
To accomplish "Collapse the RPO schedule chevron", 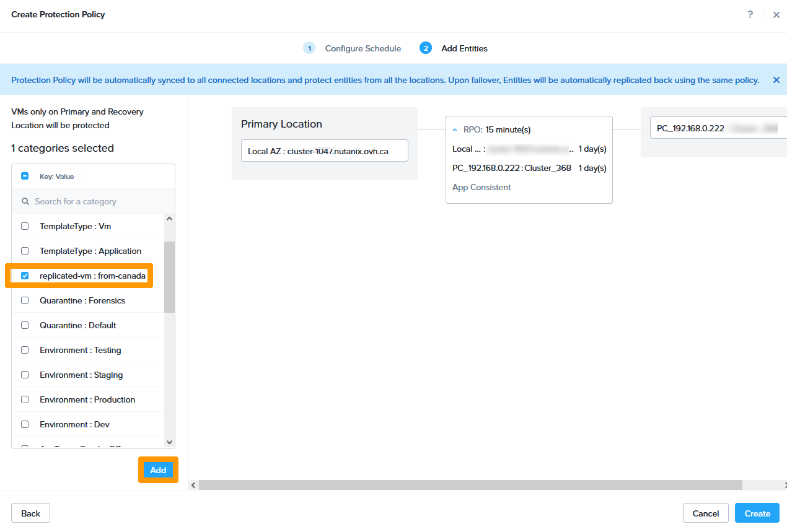I will point(455,130).
